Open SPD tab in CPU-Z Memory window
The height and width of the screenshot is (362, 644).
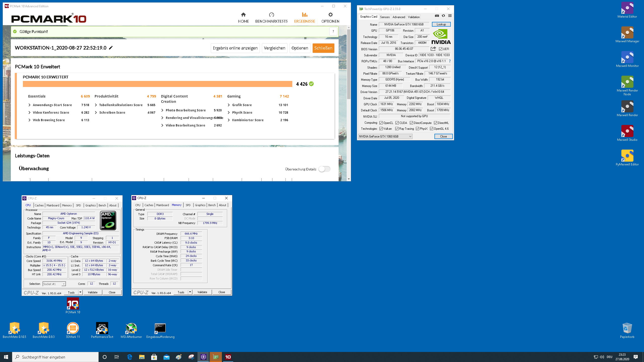click(x=188, y=205)
